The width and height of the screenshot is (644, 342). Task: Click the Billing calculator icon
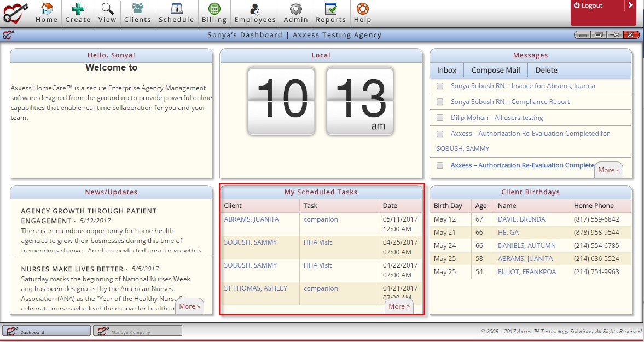pyautogui.click(x=214, y=11)
